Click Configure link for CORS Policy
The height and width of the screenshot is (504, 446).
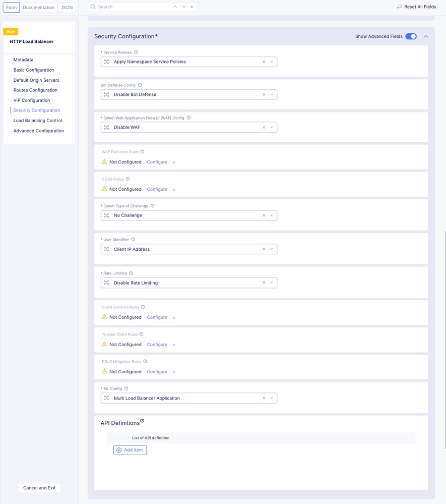coord(157,189)
